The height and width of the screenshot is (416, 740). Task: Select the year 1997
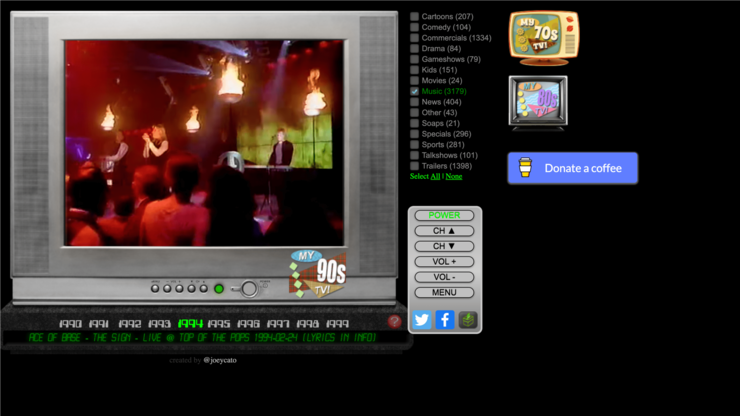coord(278,324)
